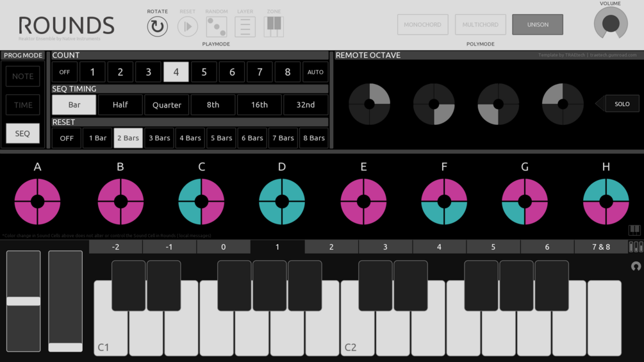644x362 pixels.
Task: Set Reset to 5 Bars
Action: coord(221,138)
